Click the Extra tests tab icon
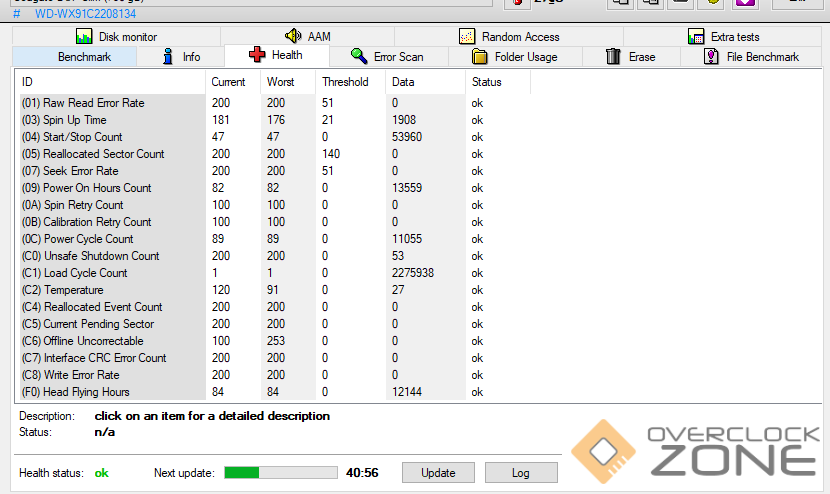This screenshot has width=830, height=494. click(x=696, y=36)
